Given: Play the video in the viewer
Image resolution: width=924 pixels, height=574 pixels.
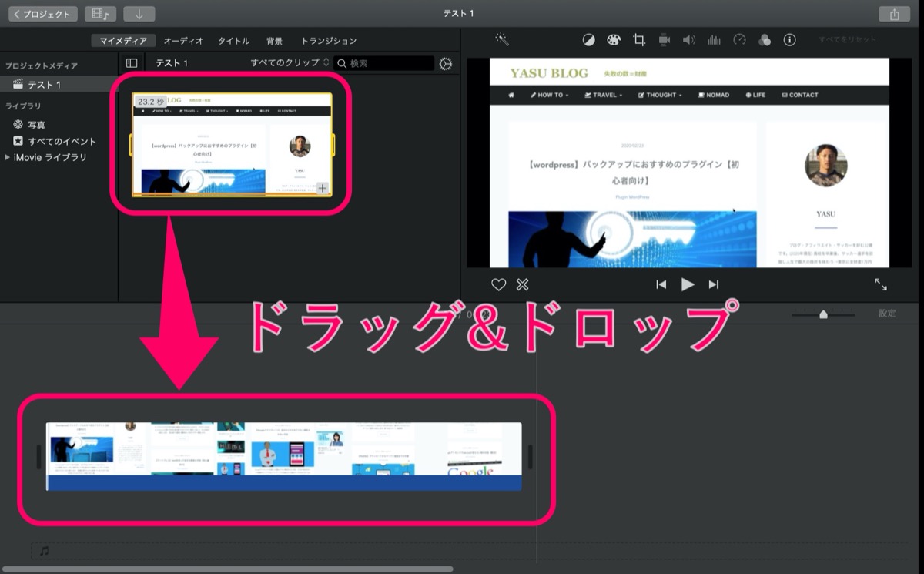Looking at the screenshot, I should (688, 284).
